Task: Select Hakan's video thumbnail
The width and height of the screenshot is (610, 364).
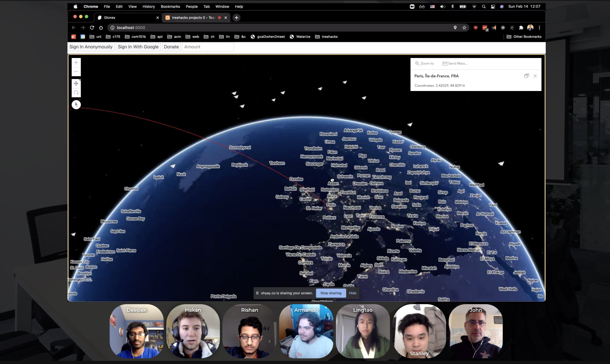Action: point(193,331)
